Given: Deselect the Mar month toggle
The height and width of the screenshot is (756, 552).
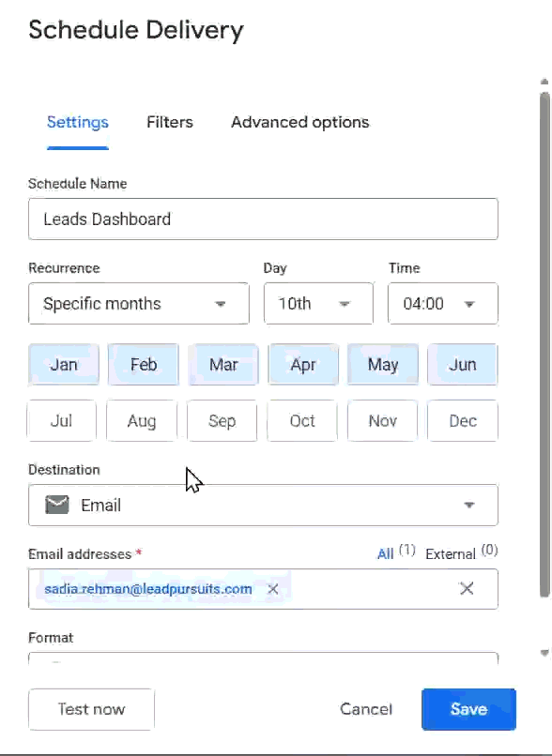Looking at the screenshot, I should click(x=223, y=365).
